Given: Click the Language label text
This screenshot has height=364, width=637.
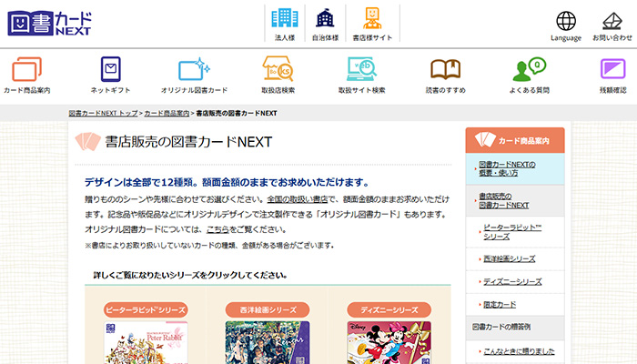Looking at the screenshot, I should (566, 38).
